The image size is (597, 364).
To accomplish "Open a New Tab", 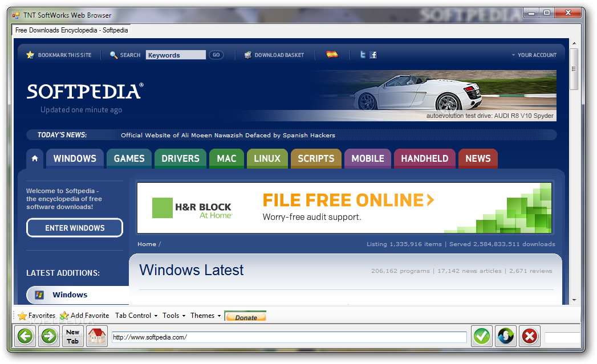I will point(73,336).
